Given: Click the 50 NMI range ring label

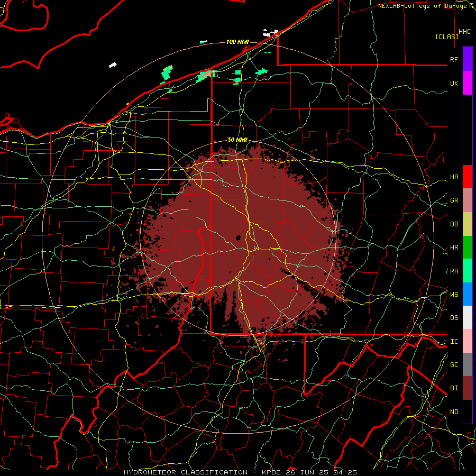Looking at the screenshot, I should tap(237, 140).
